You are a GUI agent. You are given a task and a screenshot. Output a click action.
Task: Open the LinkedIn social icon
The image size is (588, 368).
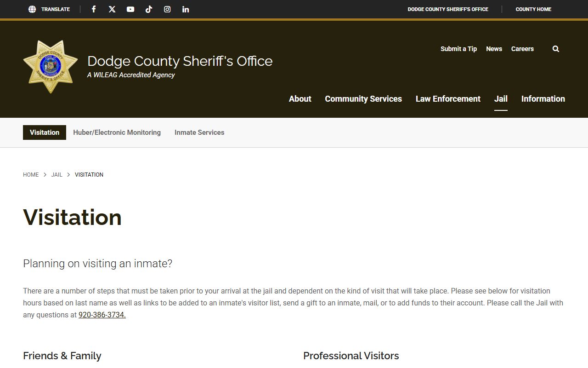click(186, 9)
